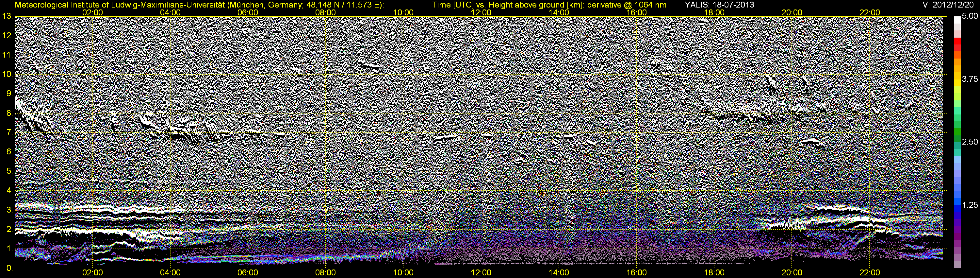Click the top axis time label 04:00

pos(170,12)
